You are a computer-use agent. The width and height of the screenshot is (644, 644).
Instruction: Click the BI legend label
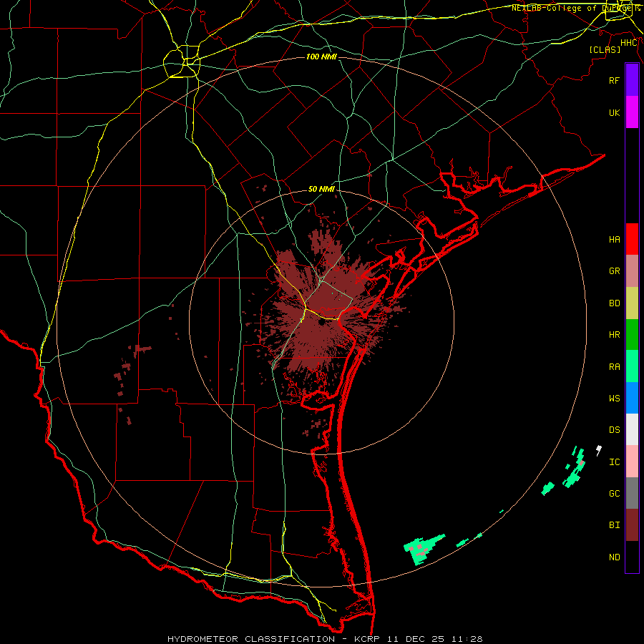tap(614, 525)
